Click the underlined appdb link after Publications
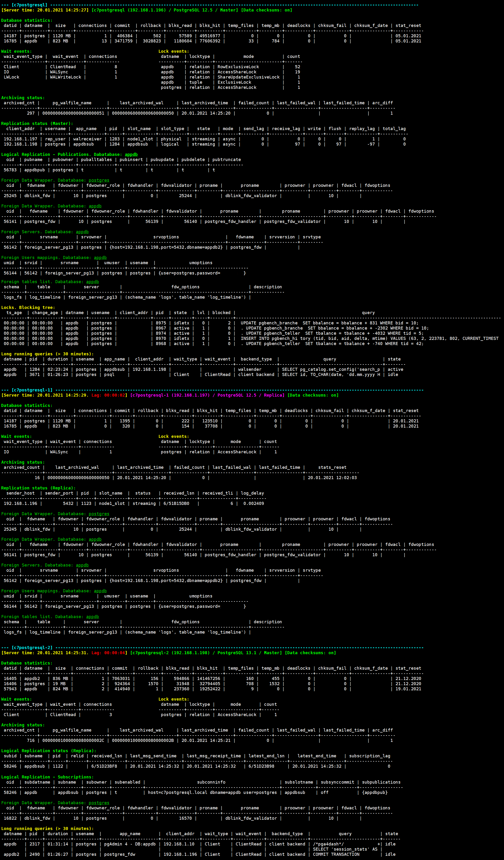The image size is (504, 860). 131,154
